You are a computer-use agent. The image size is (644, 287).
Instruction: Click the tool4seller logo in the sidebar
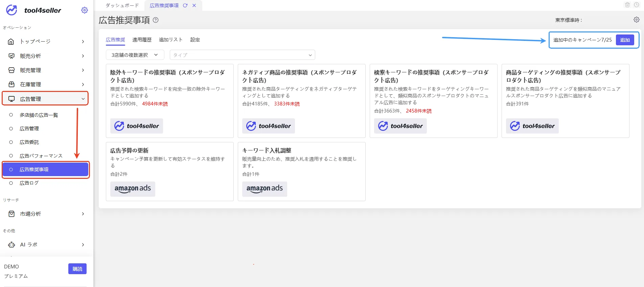click(33, 10)
